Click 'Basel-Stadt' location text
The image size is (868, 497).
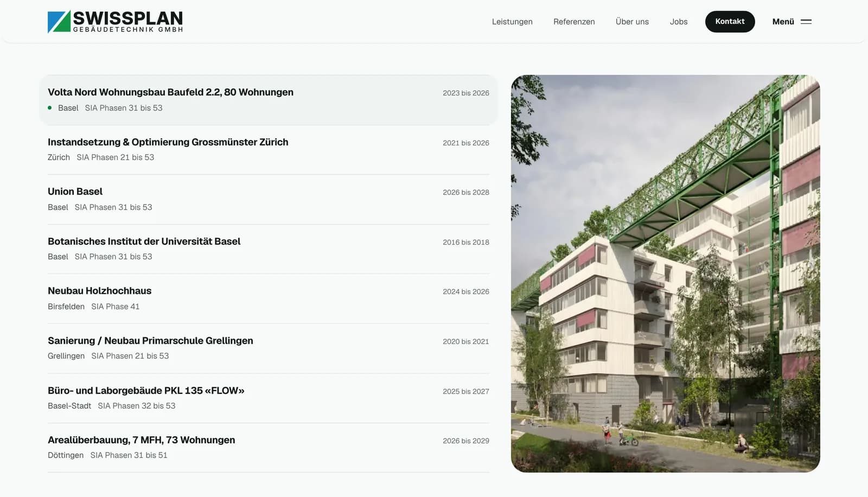click(x=69, y=406)
